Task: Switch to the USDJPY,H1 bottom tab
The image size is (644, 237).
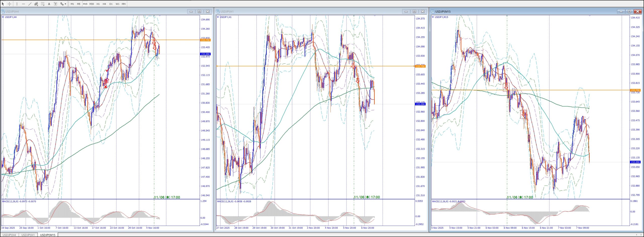Action: click(x=28, y=235)
